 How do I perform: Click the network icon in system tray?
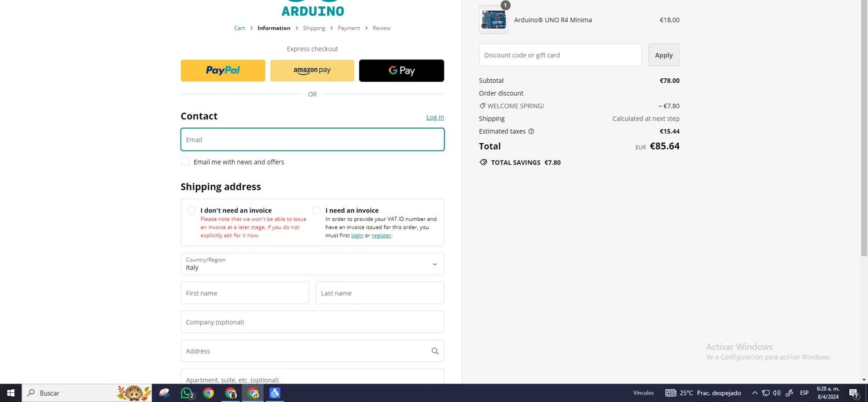[766, 393]
